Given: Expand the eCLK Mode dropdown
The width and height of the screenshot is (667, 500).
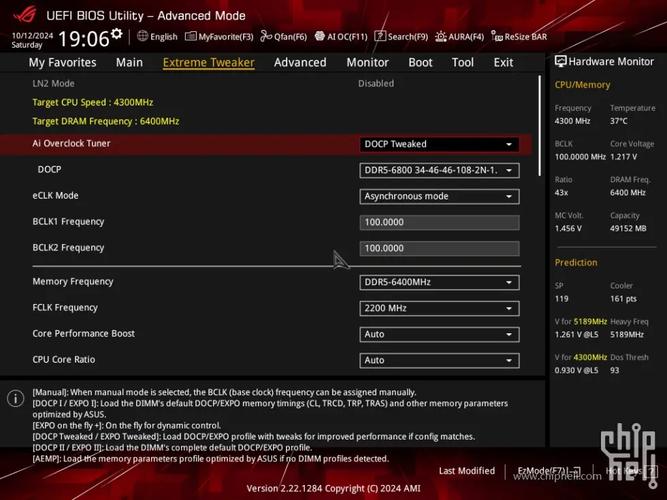Looking at the screenshot, I should point(439,196).
